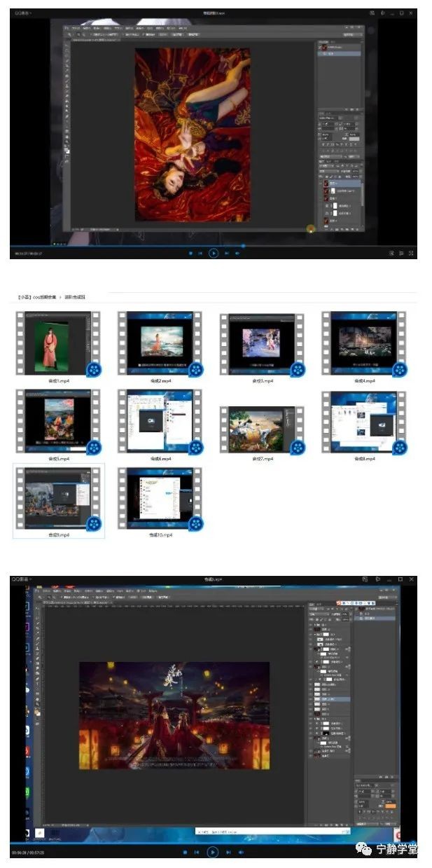Skip to next video in red silk portrait player
The image size is (432, 868).
(227, 253)
